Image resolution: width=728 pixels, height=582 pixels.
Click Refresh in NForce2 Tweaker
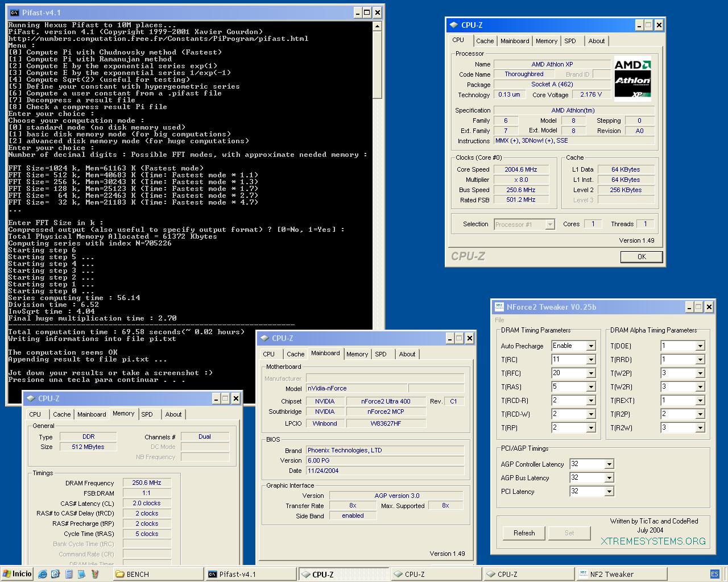click(524, 533)
